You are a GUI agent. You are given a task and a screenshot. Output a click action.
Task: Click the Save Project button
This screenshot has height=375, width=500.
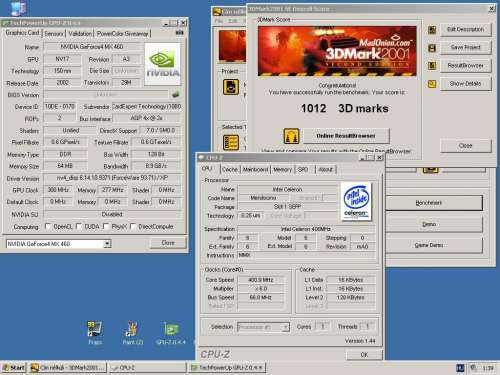coord(465,48)
